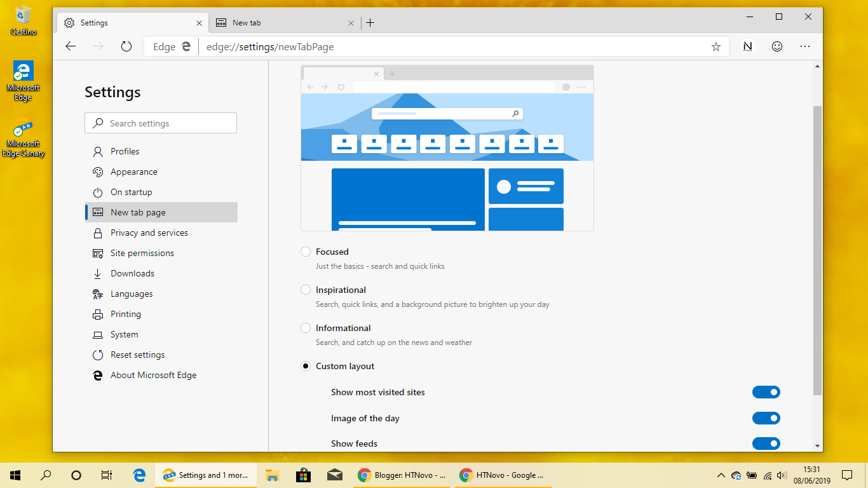
Task: Toggle Show most visited sites switch
Action: (766, 392)
